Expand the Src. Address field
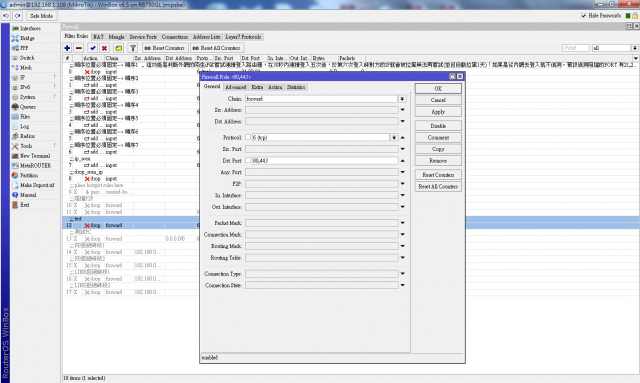Image resolution: width=640 pixels, height=383 pixels. pyautogui.click(x=402, y=110)
